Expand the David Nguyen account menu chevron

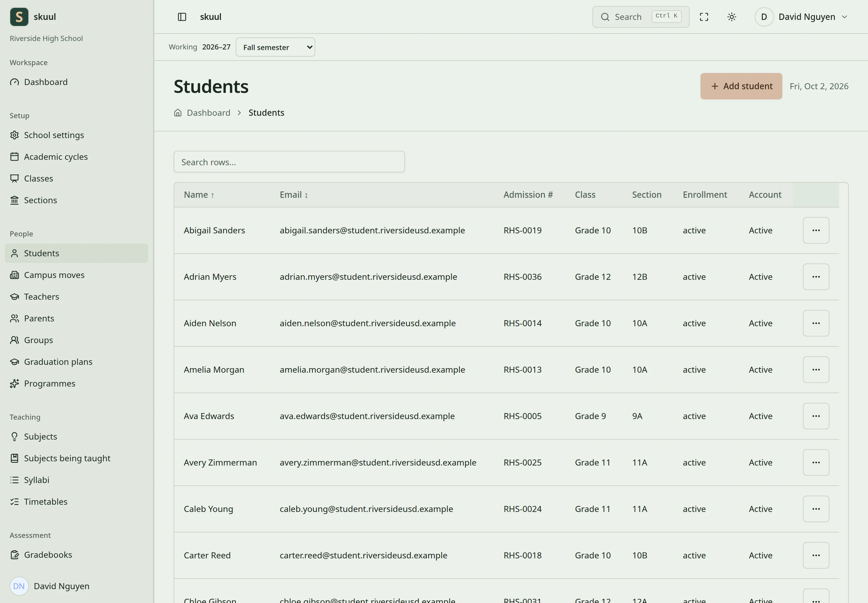[844, 17]
